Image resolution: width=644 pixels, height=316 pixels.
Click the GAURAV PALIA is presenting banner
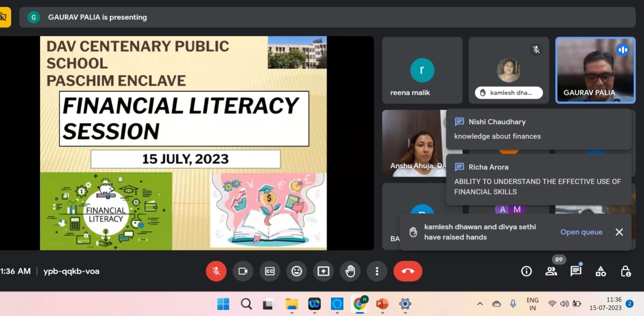tap(328, 17)
